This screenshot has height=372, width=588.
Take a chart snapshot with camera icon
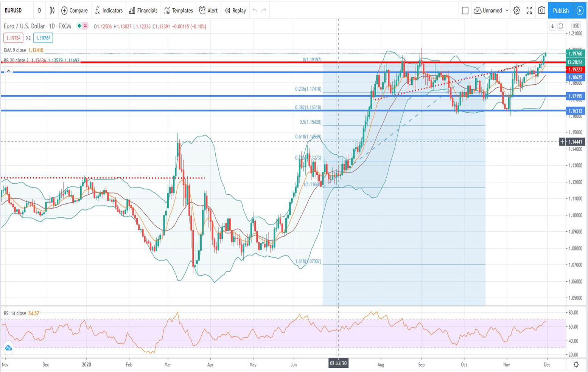point(541,11)
